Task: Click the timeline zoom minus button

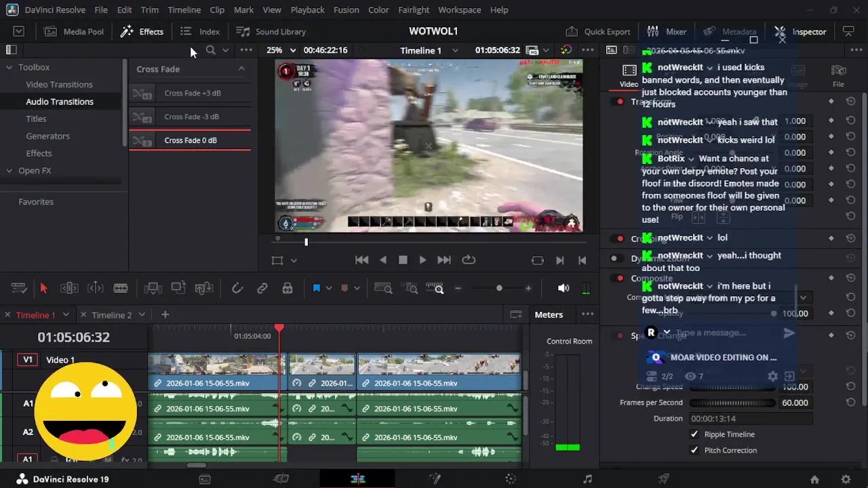Action: pos(458,288)
